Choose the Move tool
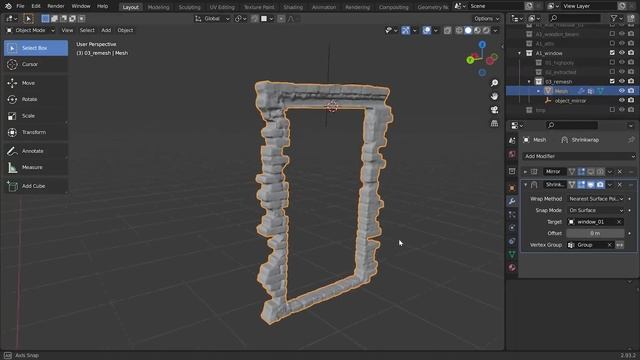The image size is (640, 360). [x=36, y=83]
